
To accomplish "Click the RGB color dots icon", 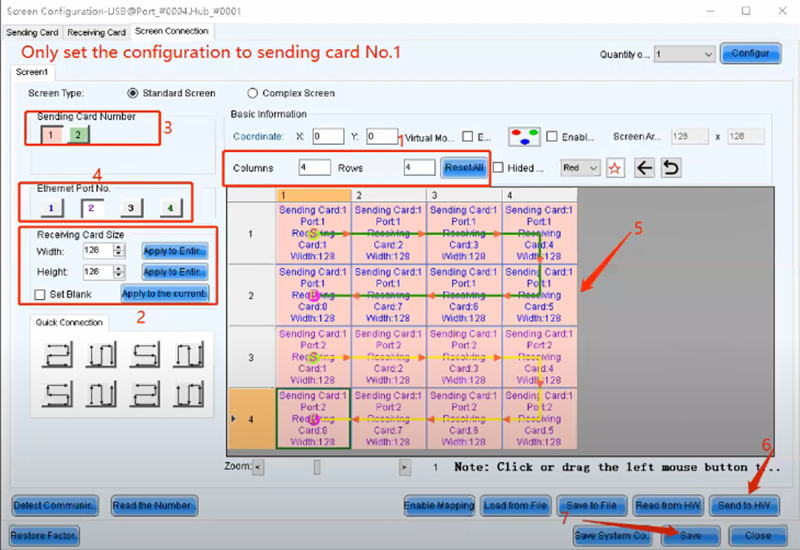I will tap(525, 136).
